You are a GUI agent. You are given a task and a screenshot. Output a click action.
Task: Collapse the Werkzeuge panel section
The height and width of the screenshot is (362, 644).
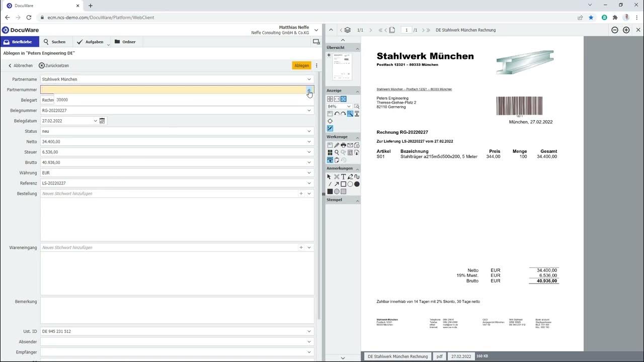357,137
